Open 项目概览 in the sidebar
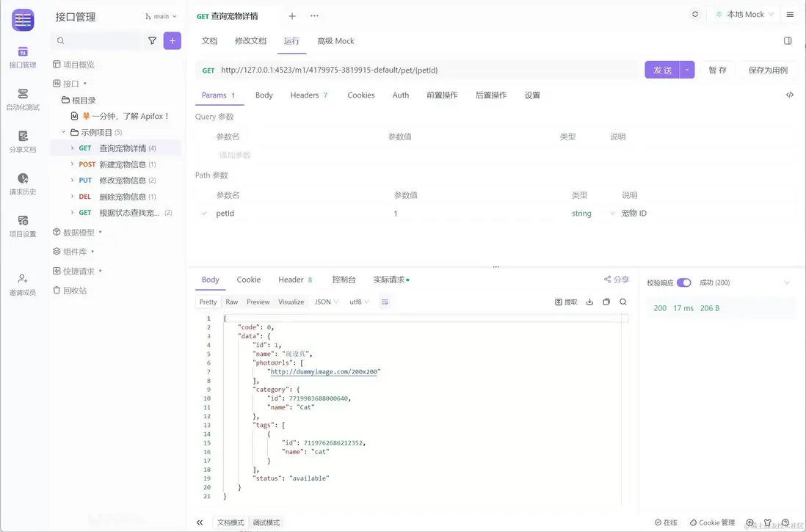Screen dimensions: 806x532 74,65
